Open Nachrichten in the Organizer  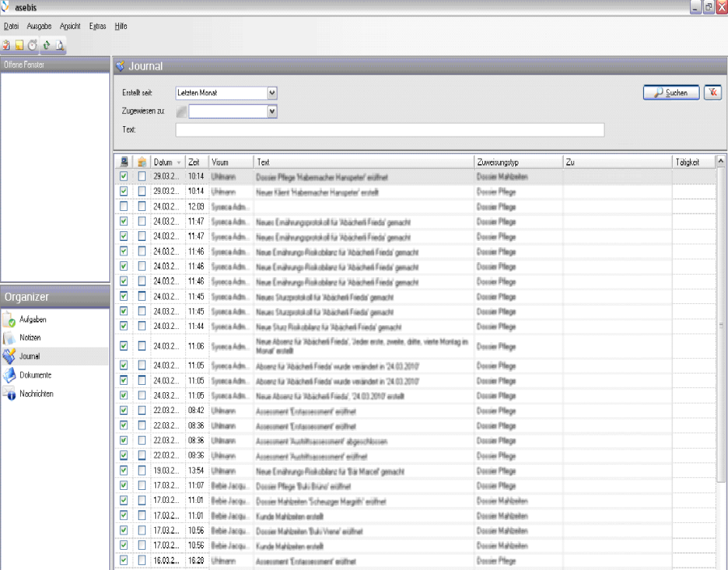(x=37, y=394)
